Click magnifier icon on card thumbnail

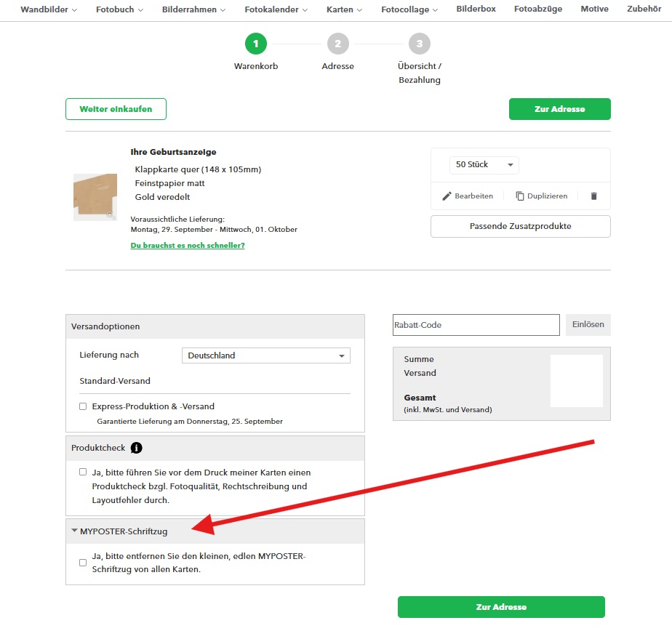pos(111,214)
